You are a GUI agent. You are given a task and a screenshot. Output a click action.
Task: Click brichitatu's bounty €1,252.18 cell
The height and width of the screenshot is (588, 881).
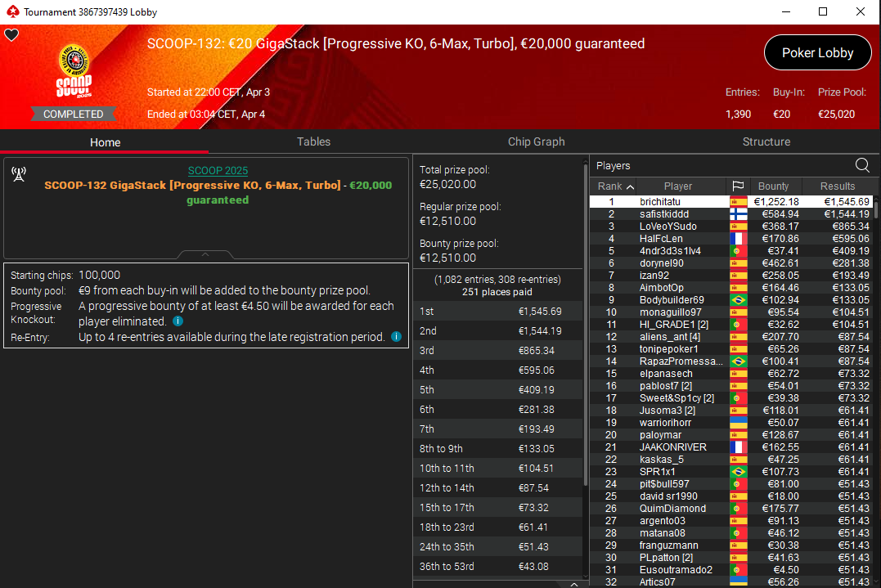tap(776, 202)
